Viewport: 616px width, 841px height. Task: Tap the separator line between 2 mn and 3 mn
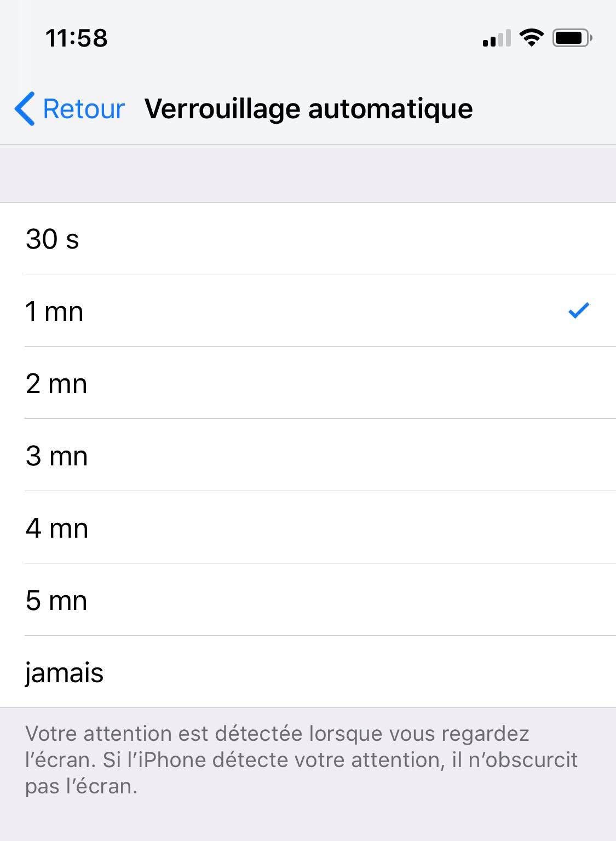(x=308, y=419)
